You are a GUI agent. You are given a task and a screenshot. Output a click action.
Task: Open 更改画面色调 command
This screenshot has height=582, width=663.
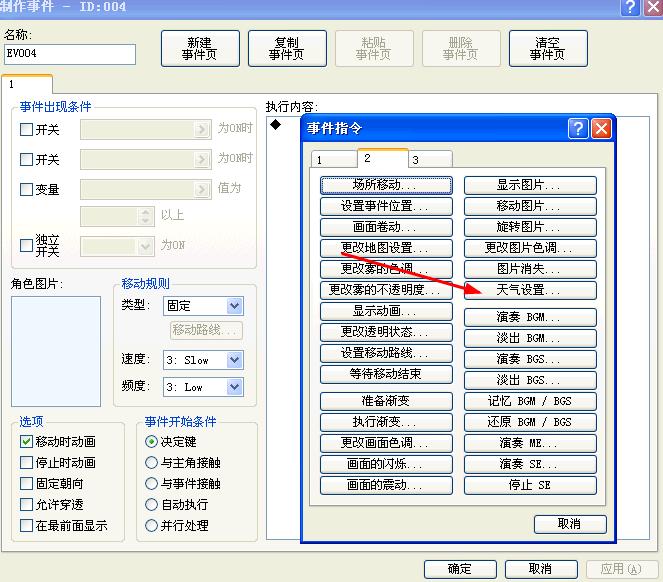386,443
